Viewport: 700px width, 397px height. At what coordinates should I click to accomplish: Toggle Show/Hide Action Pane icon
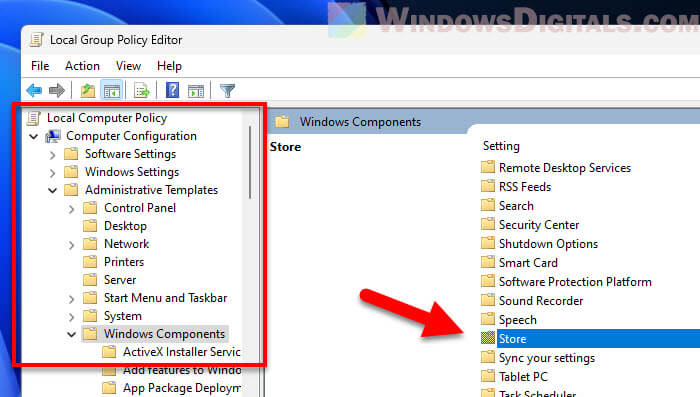pos(196,91)
